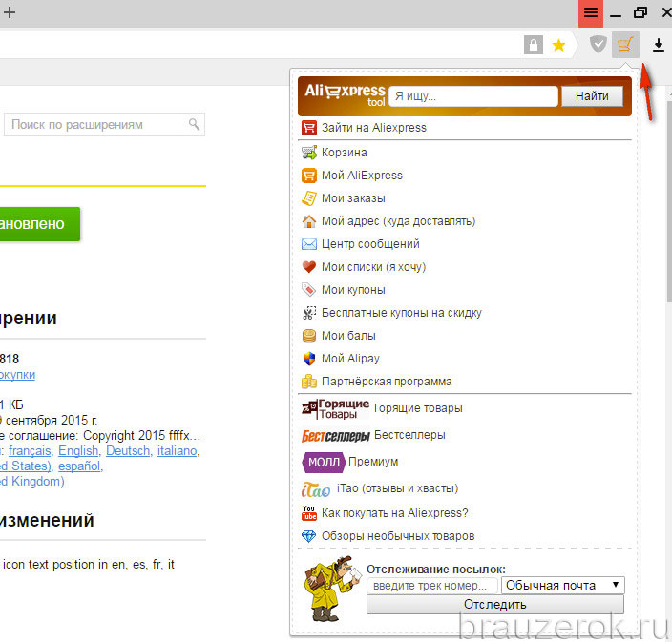Click the Мой Alipay text
672x642 pixels.
point(350,359)
